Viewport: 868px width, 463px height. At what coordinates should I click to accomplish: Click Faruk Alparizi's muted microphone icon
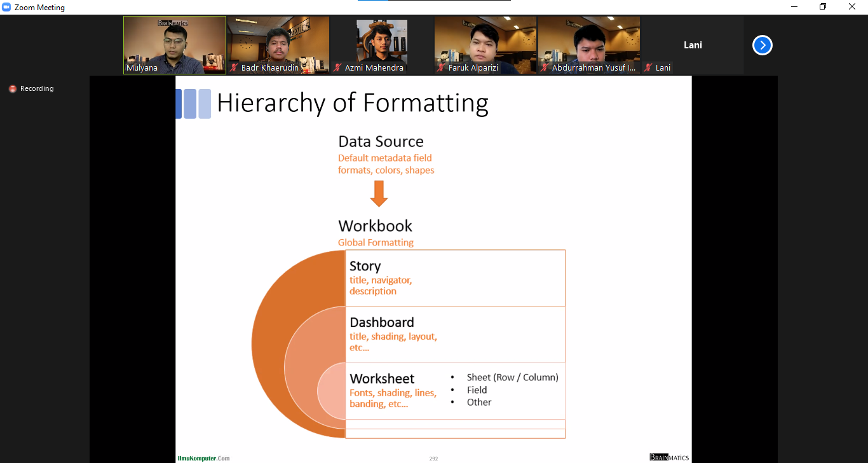(x=442, y=67)
